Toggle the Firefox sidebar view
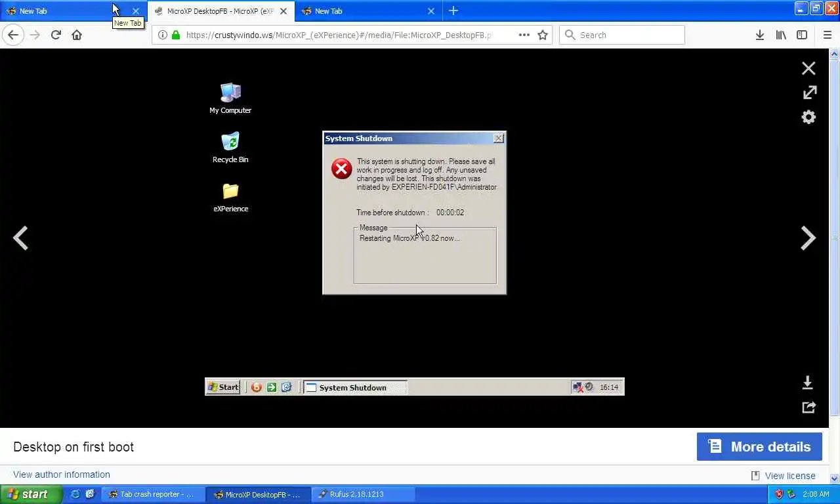The image size is (840, 504). click(x=802, y=35)
